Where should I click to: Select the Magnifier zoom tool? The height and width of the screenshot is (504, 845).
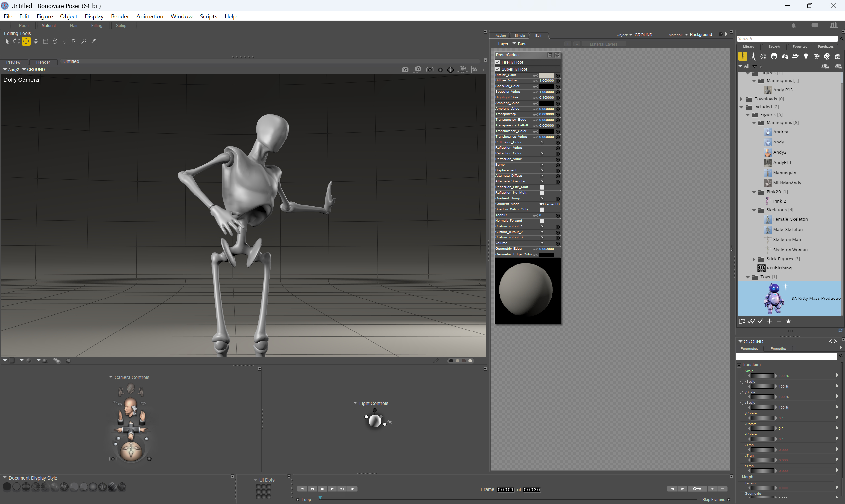pos(84,41)
